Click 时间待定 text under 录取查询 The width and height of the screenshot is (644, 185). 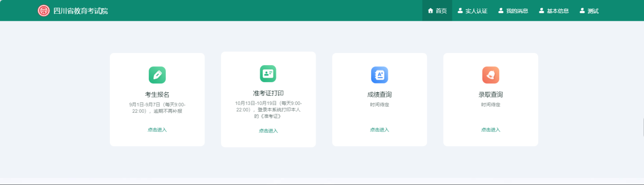(x=490, y=104)
